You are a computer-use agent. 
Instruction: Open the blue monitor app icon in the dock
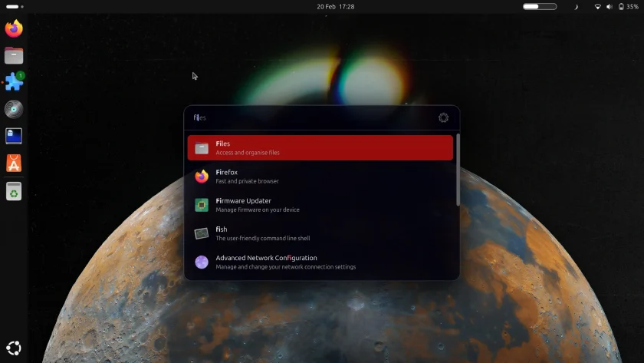tap(14, 136)
